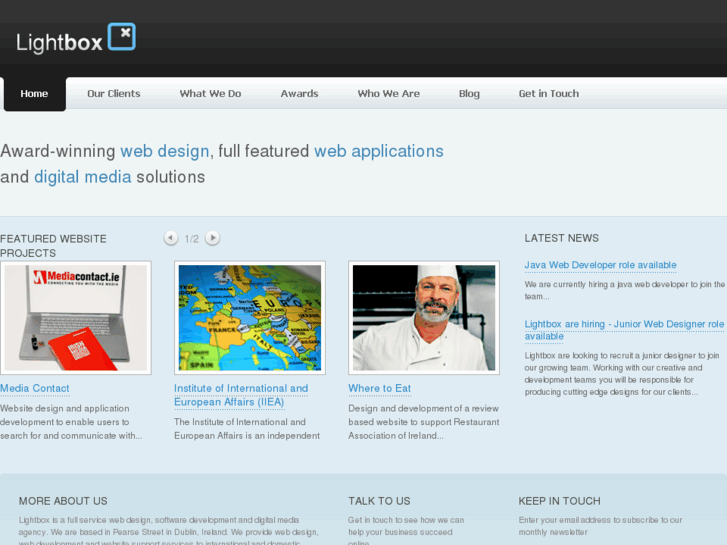
Task: Open Institute of International and European Affairs link
Action: click(x=241, y=395)
